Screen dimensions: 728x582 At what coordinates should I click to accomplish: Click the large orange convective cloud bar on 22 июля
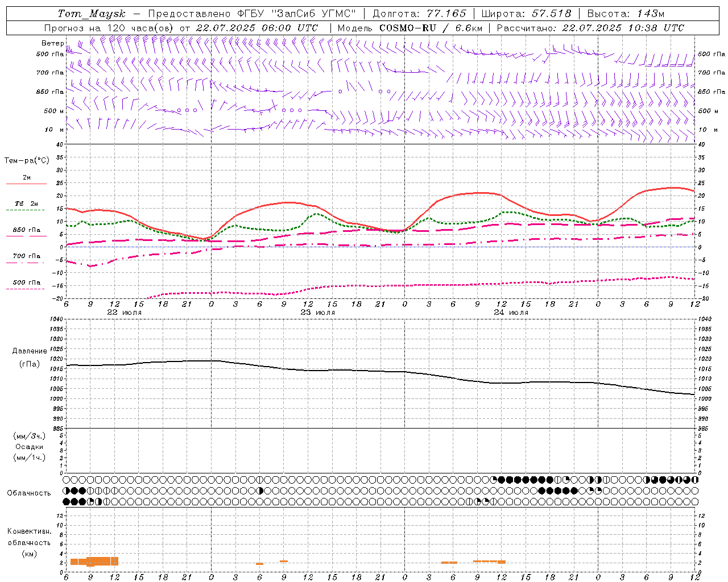[94, 561]
